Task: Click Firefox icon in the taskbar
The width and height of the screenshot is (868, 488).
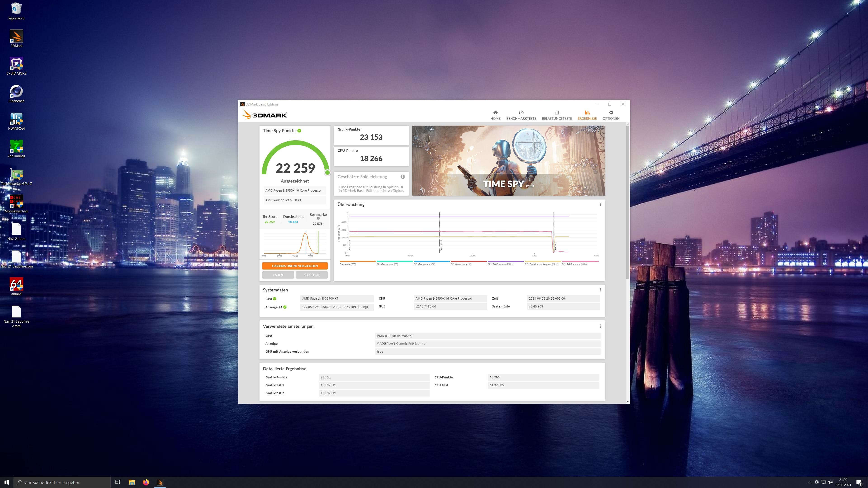Action: click(146, 482)
